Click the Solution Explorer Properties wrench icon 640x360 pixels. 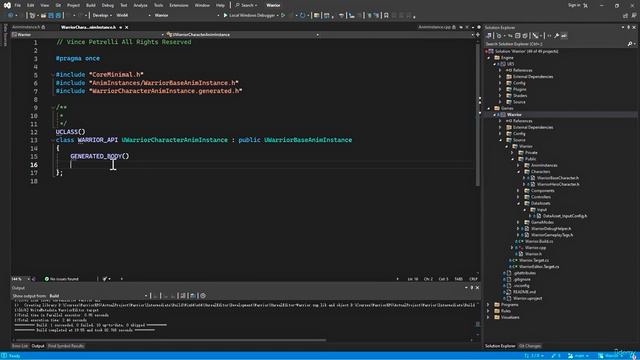pos(556,36)
